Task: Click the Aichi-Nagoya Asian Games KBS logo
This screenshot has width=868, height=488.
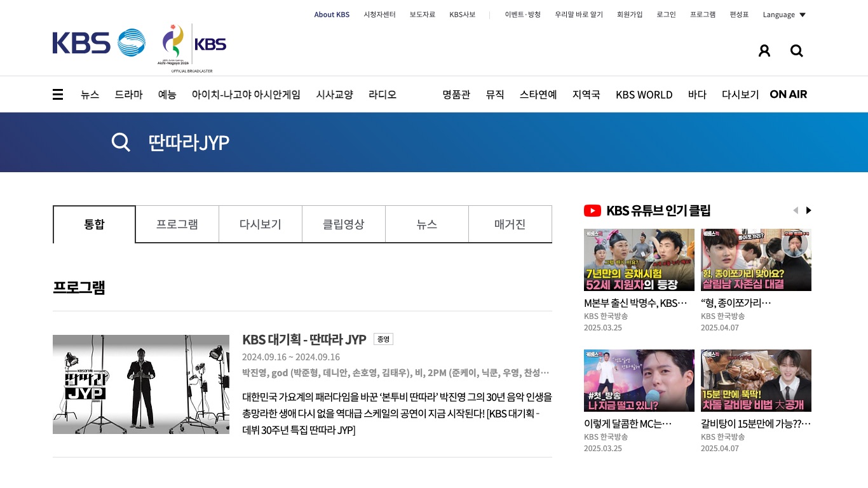Action: pos(192,48)
